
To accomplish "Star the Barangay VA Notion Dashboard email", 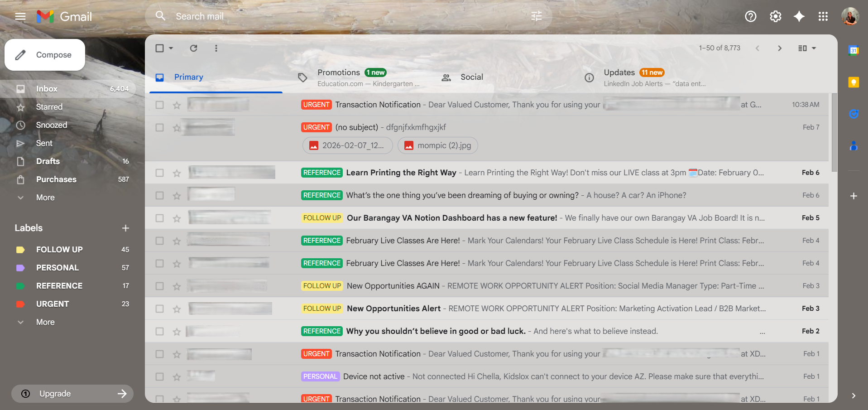I will click(x=177, y=218).
